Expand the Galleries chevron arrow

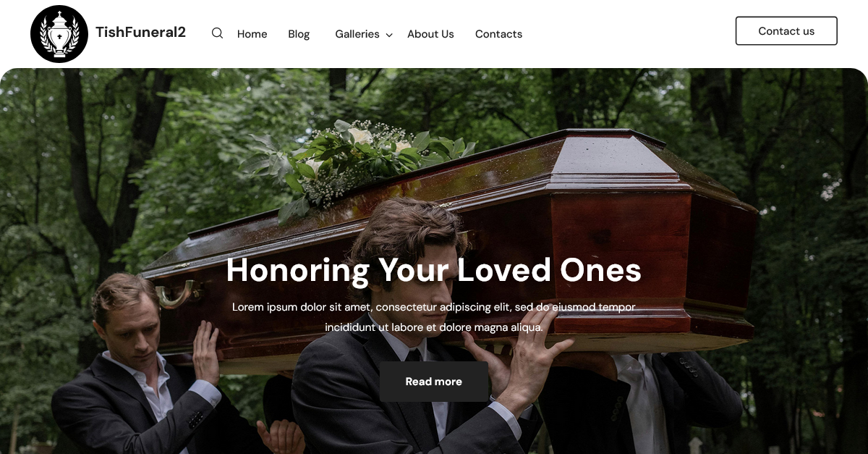(389, 35)
